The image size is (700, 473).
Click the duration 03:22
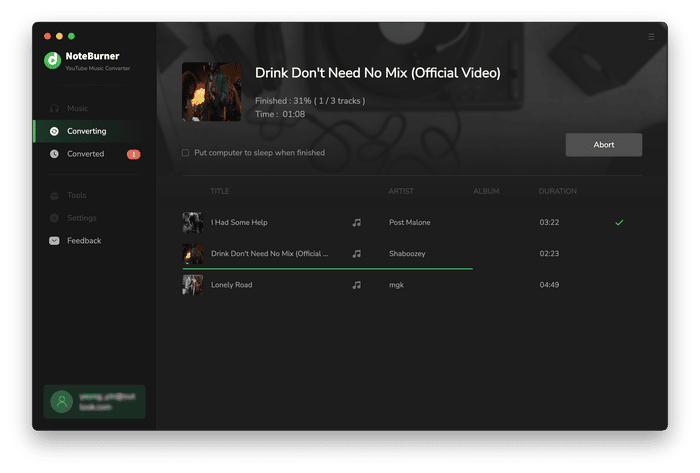[549, 222]
